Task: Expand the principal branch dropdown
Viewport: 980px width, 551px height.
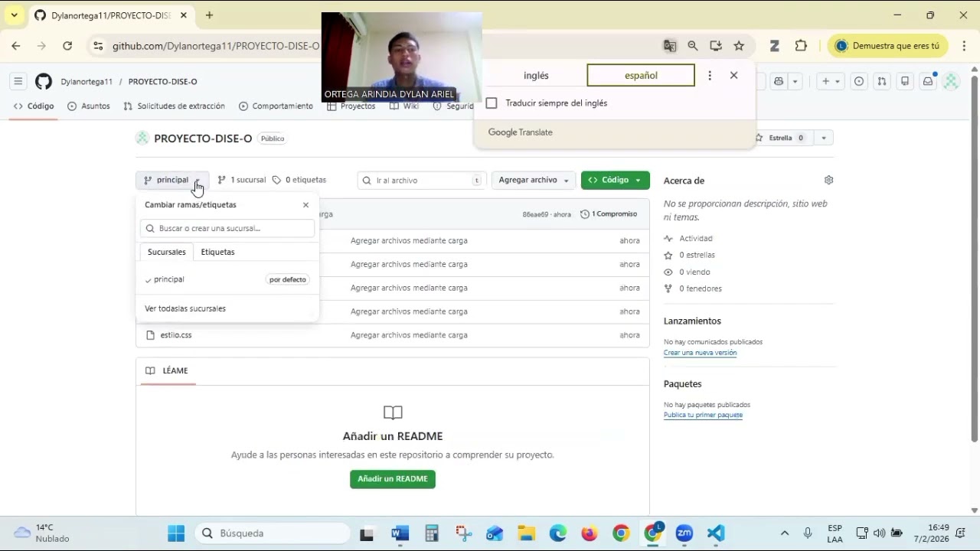Action: pyautogui.click(x=172, y=180)
